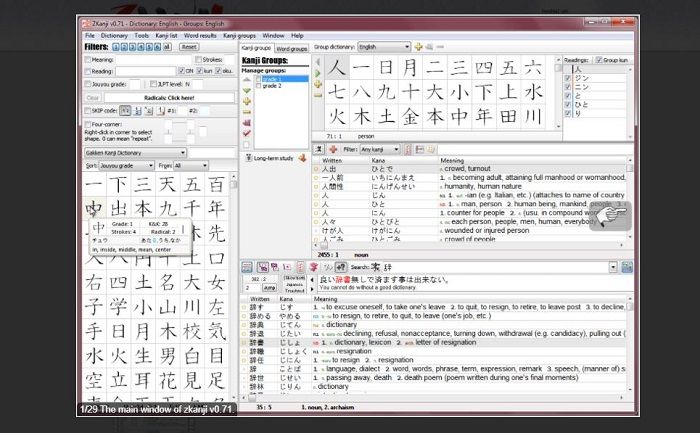Click the Clear button beside Radicals

[92, 98]
